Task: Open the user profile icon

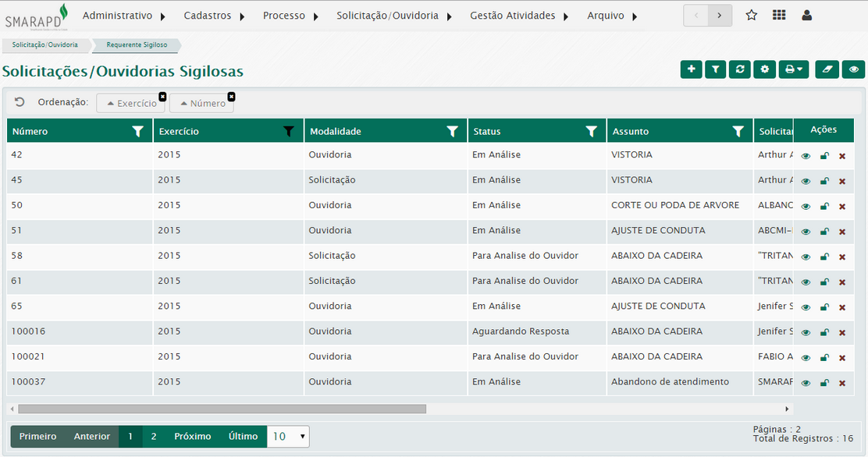Action: [807, 16]
